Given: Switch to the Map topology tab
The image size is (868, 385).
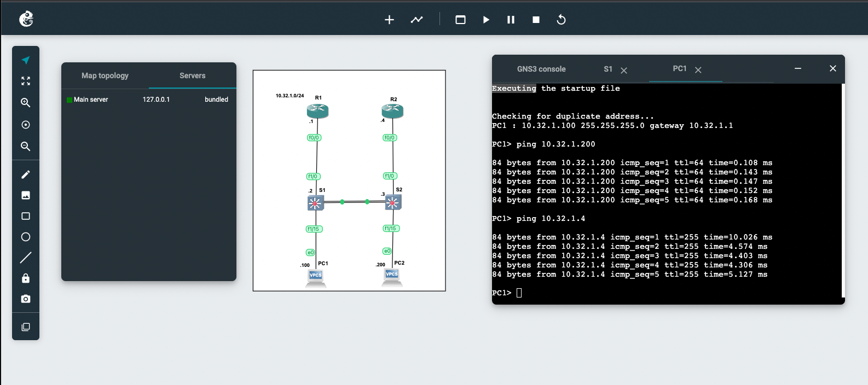Looking at the screenshot, I should click(x=105, y=75).
